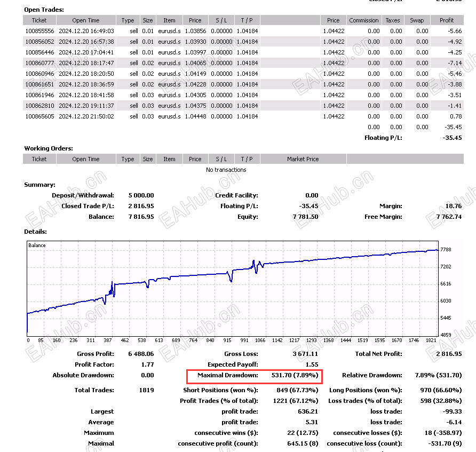Click Profit Trades value 1221 (67.12%)
The width and height of the screenshot is (476, 452).
coord(296,401)
